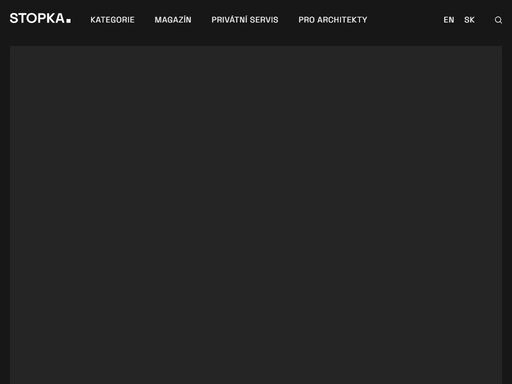512x384 pixels.
Task: Click the search icon next to SK
Action: click(498, 20)
